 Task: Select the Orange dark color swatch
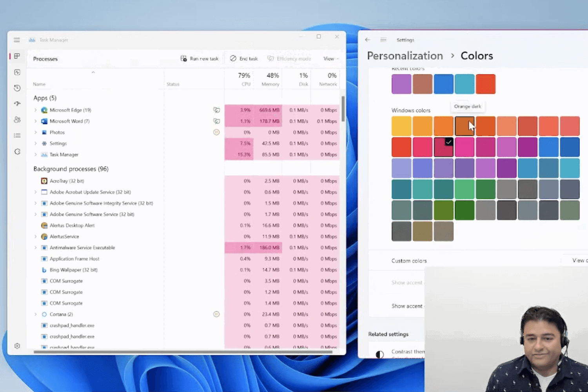465,126
